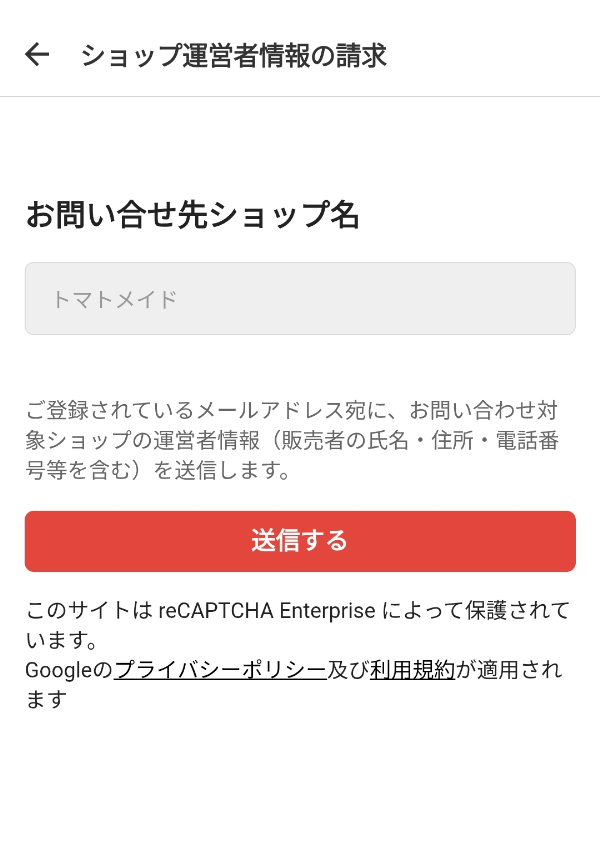
Task: Open the プライバシーポリシー link
Action: point(220,670)
